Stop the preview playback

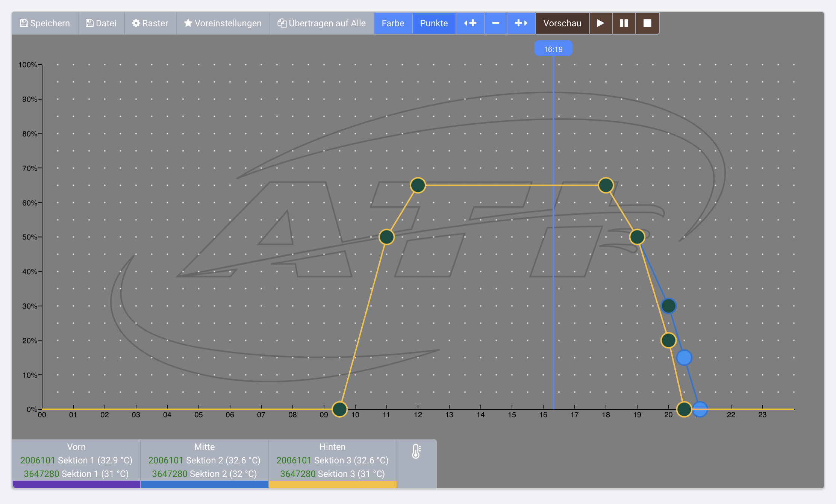pos(647,23)
